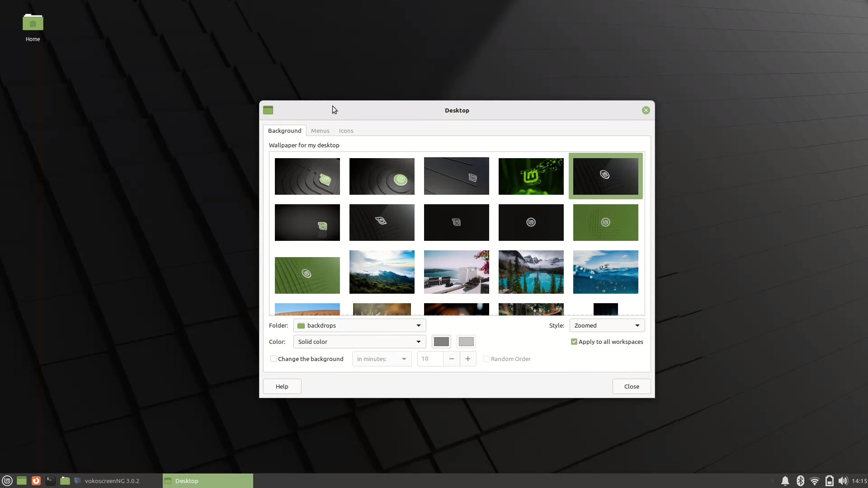Image resolution: width=868 pixels, height=488 pixels.
Task: Open the Color dropdown set to Solid color
Action: [359, 342]
